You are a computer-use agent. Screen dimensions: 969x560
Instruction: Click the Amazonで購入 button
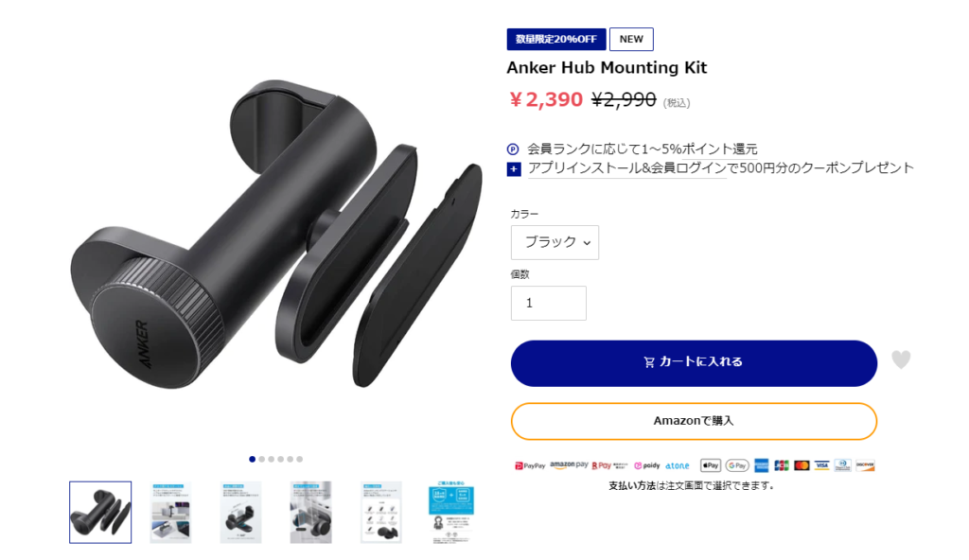[x=694, y=421]
